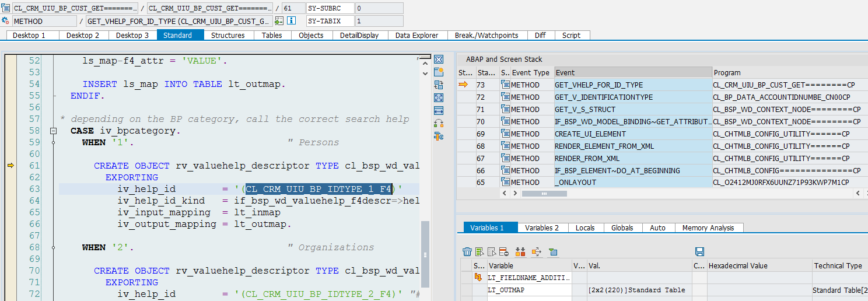Click the Event column header in stack table
This screenshot has height=301, width=868.
point(633,72)
